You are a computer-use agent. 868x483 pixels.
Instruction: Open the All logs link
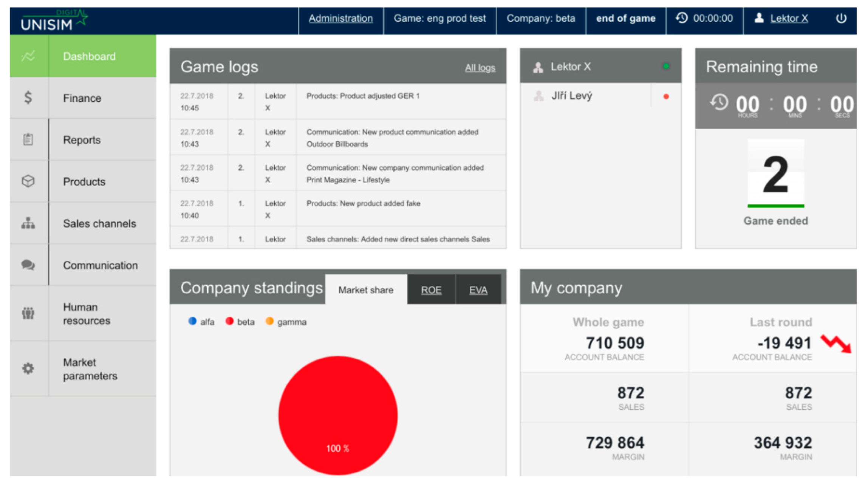pos(480,68)
